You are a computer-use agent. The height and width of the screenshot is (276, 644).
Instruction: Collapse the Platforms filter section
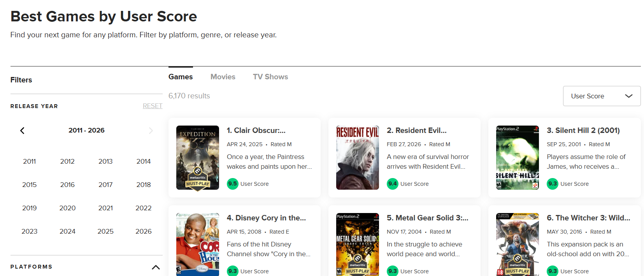pyautogui.click(x=156, y=267)
